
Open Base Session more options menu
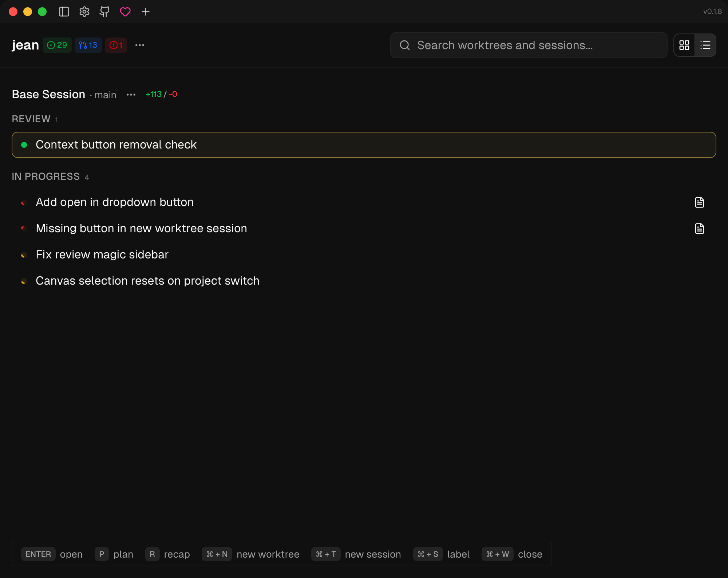tap(131, 95)
